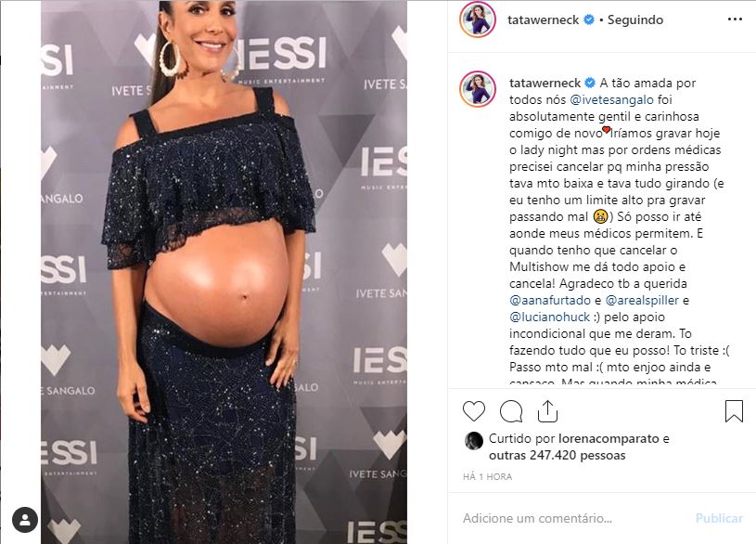View the outras 247.420 pessoas likes list

(557, 455)
